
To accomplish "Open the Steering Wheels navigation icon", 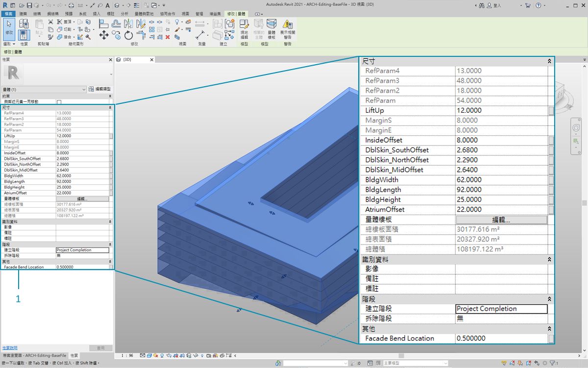I will 577,127.
